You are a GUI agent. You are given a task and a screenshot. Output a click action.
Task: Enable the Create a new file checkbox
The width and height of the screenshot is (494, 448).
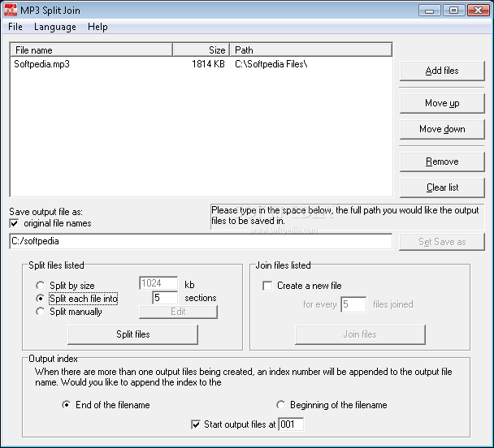coord(267,286)
